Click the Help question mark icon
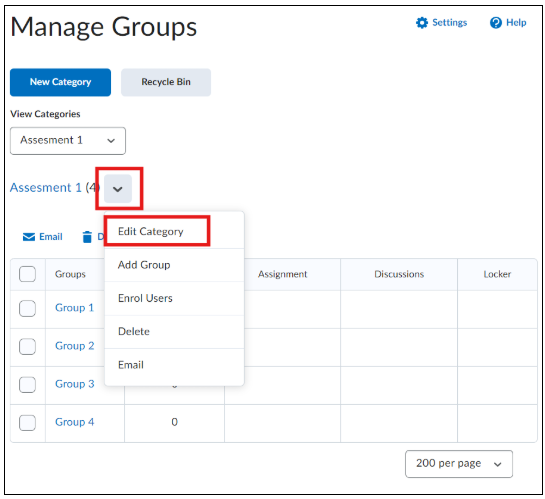The image size is (545, 499). click(x=495, y=23)
